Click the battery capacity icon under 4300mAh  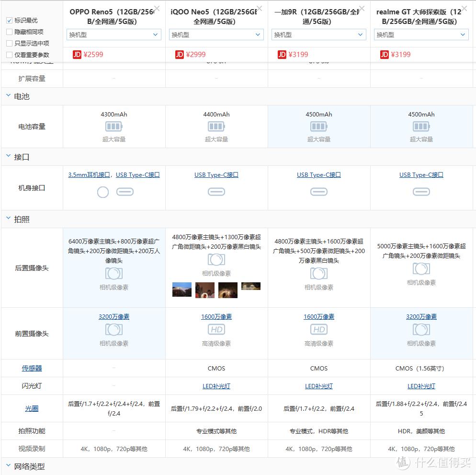pyautogui.click(x=113, y=126)
